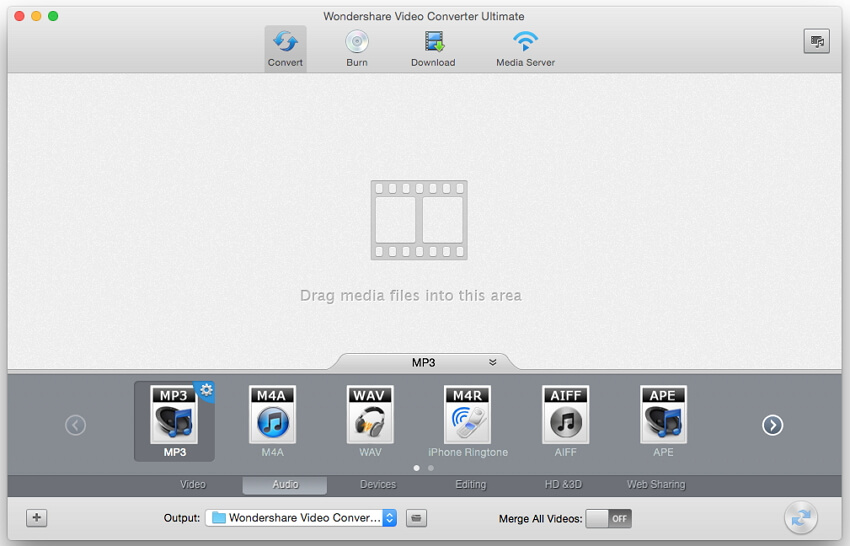Start conversion with round convert button
Viewport: 850px width, 546px height.
pos(801,518)
